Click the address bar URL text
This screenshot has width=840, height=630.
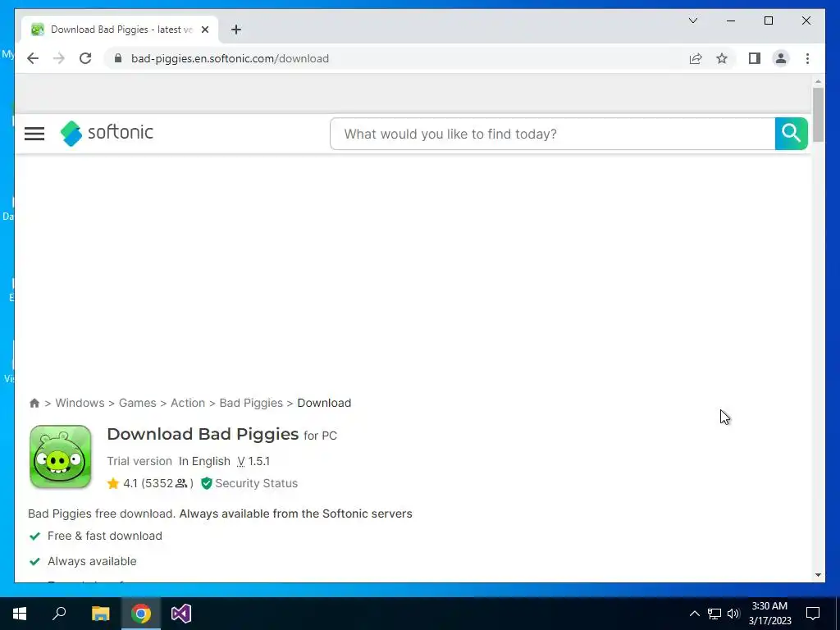click(x=230, y=58)
